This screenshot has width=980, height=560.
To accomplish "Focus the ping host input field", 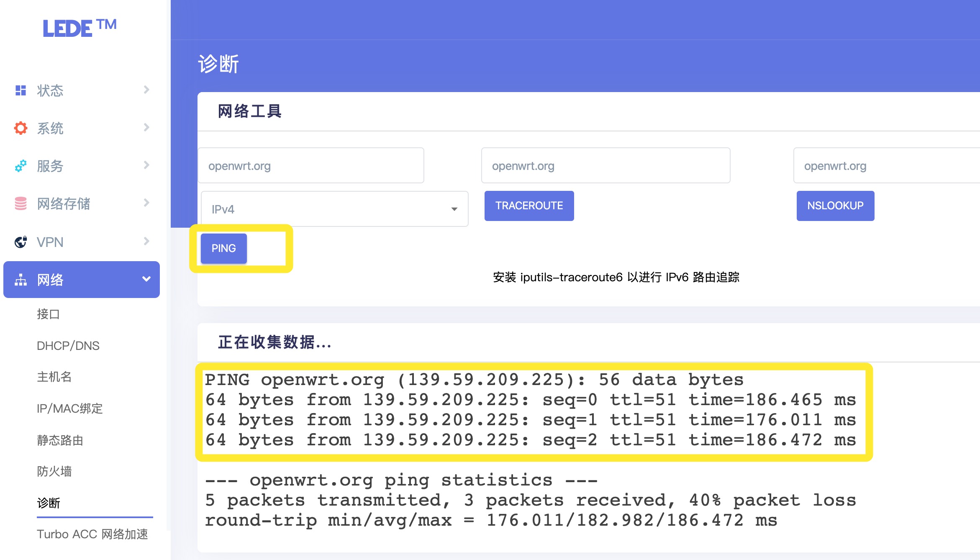I will [311, 165].
